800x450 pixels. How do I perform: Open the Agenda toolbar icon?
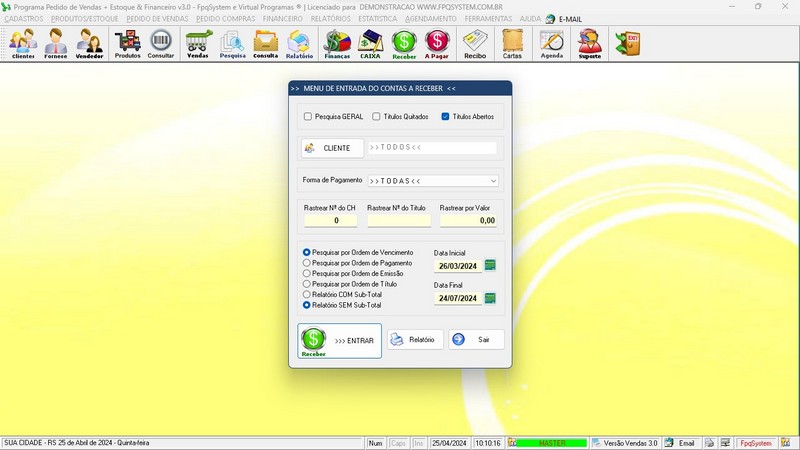click(552, 44)
